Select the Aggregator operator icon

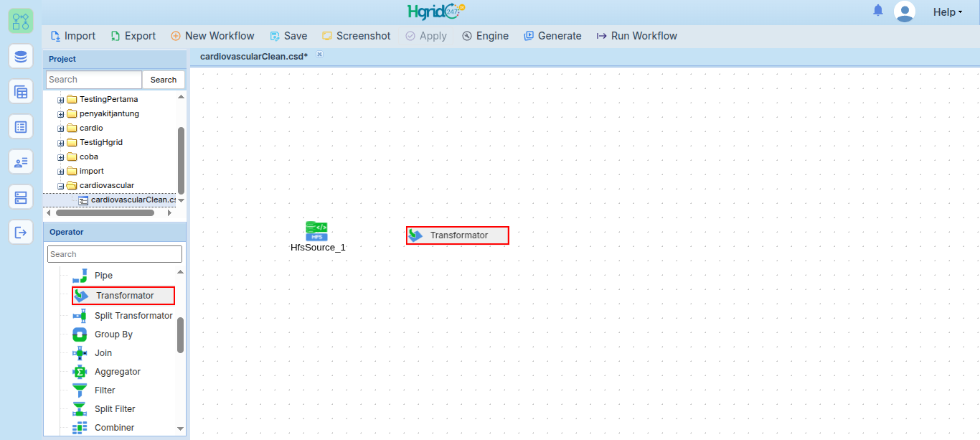(80, 372)
